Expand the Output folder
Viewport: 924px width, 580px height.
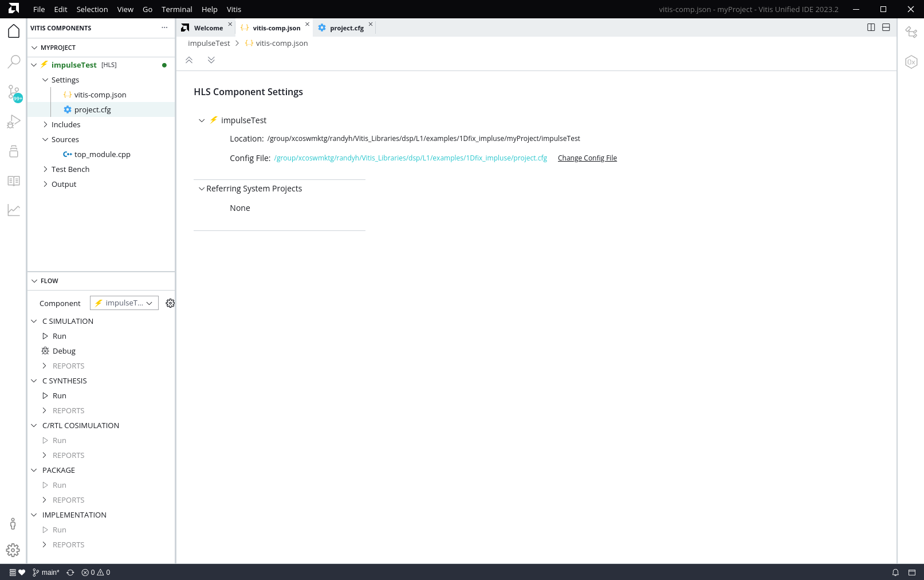[45, 184]
